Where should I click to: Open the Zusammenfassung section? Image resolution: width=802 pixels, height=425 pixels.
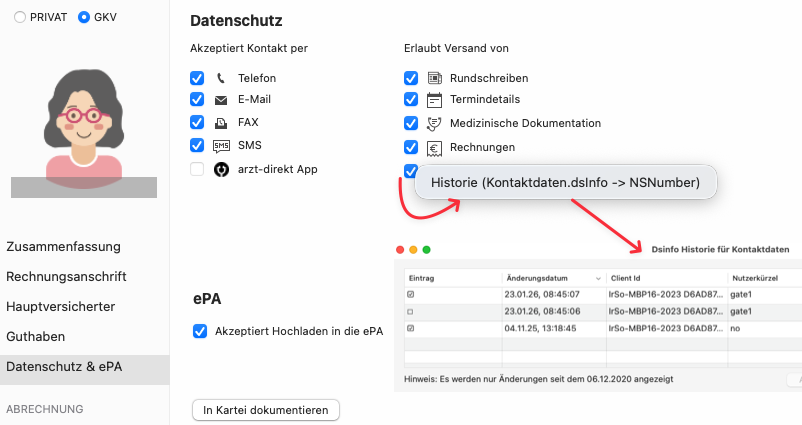pos(63,247)
